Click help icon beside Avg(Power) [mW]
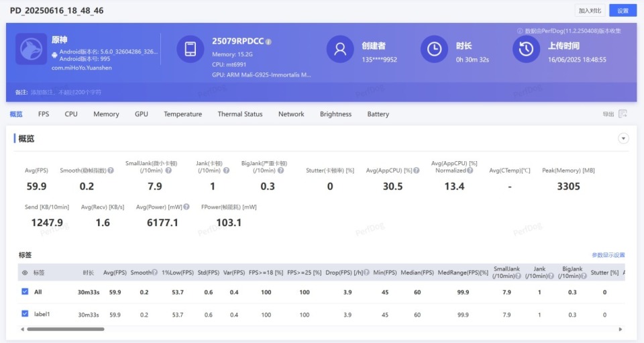Image resolution: width=644 pixels, height=343 pixels. pyautogui.click(x=186, y=207)
